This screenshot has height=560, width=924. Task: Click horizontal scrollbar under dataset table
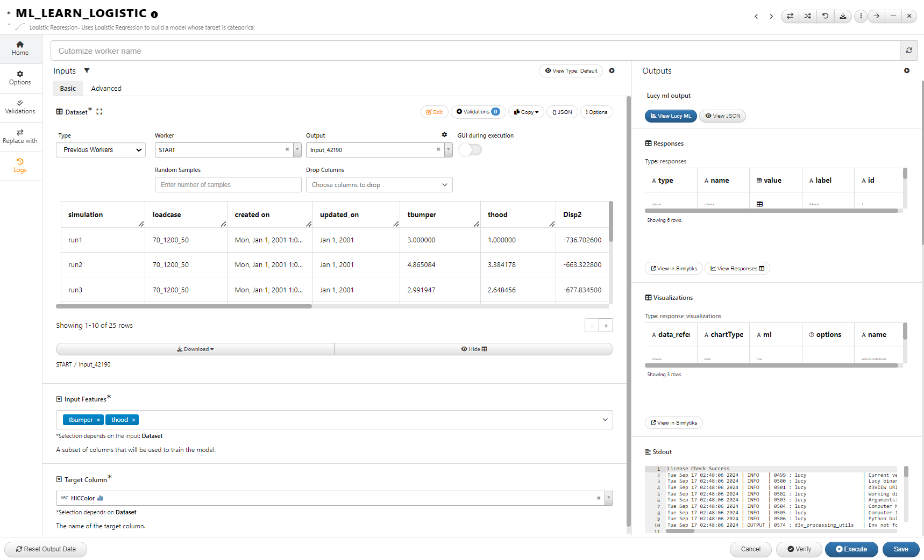pos(184,306)
